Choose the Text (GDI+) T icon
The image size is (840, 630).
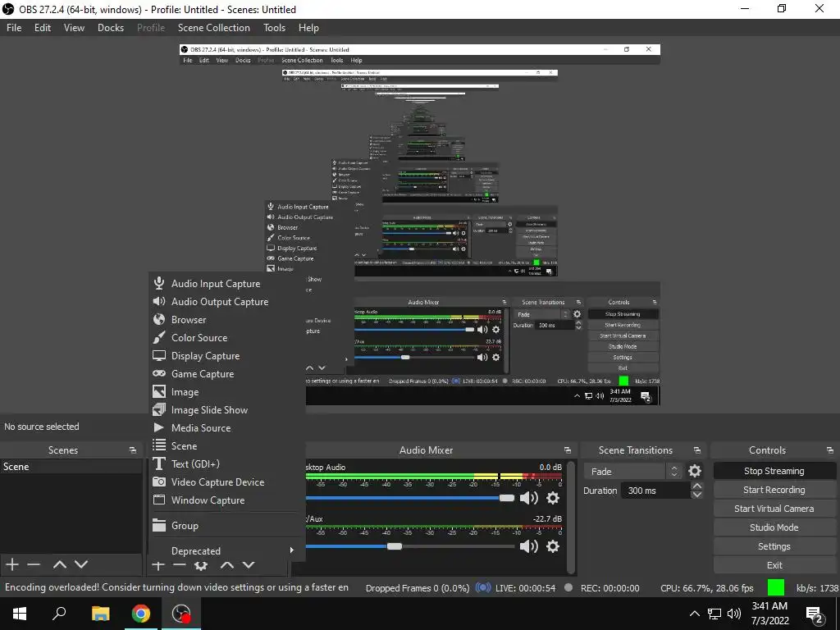[158, 464]
